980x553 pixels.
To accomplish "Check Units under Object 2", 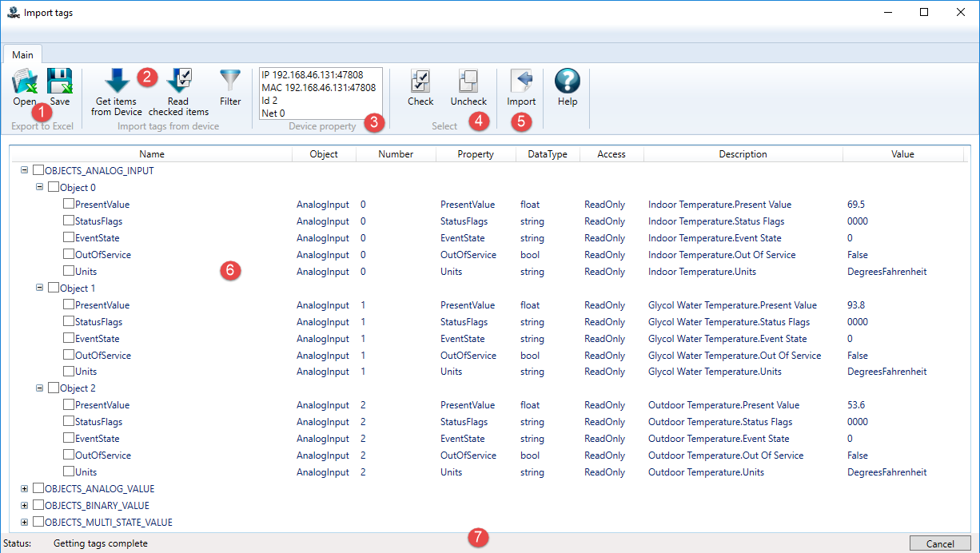I will [69, 471].
